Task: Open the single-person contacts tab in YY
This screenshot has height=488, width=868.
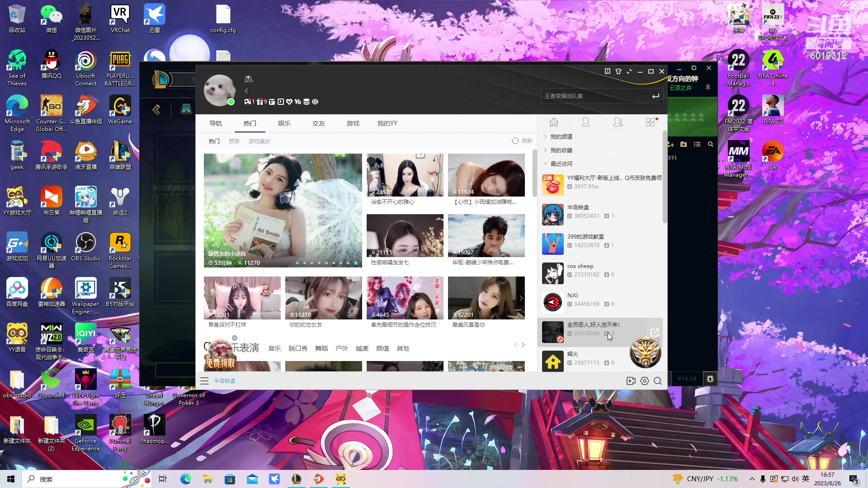Action: click(585, 122)
